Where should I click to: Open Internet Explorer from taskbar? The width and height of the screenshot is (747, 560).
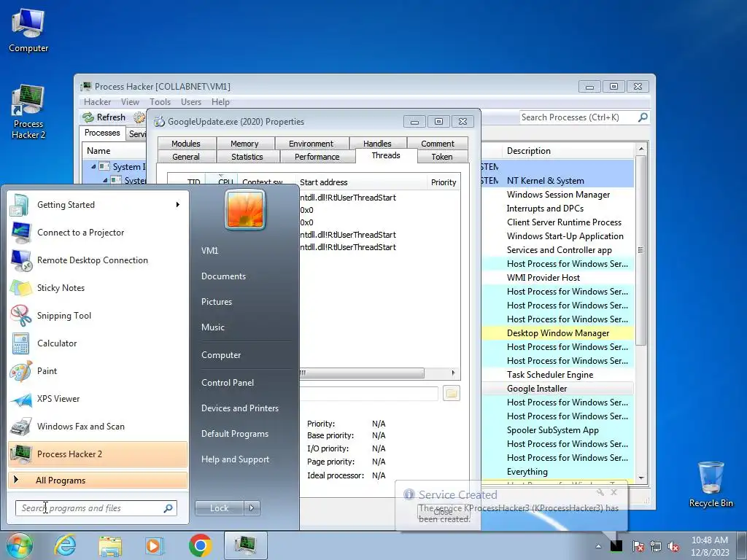coord(65,545)
